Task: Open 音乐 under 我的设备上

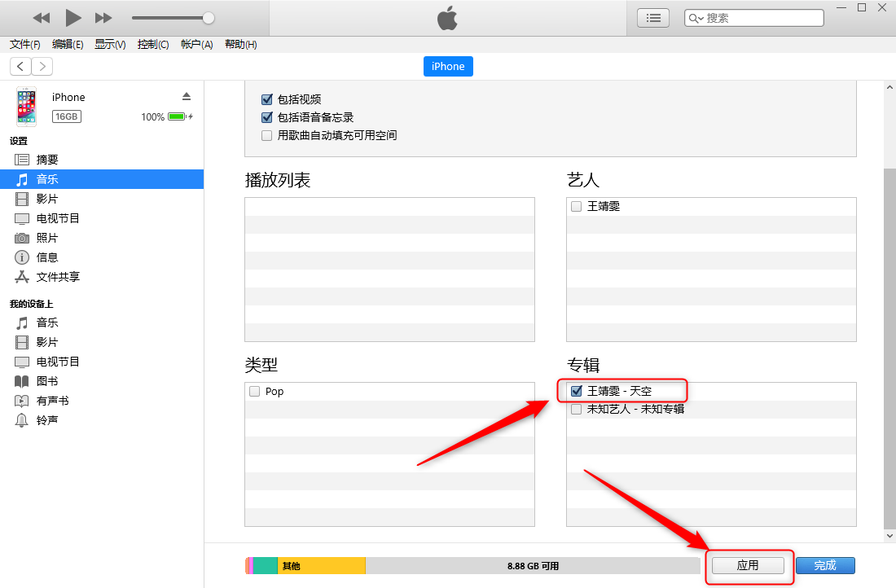Action: 102,323
